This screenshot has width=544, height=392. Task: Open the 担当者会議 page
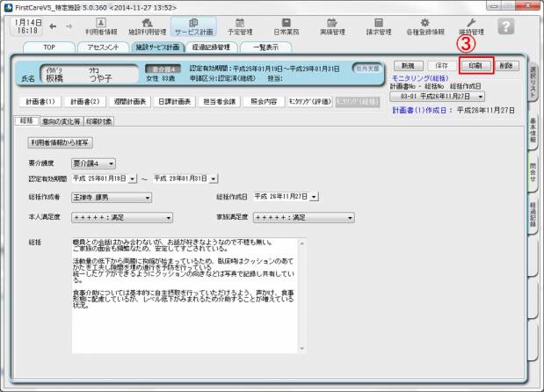click(x=219, y=102)
